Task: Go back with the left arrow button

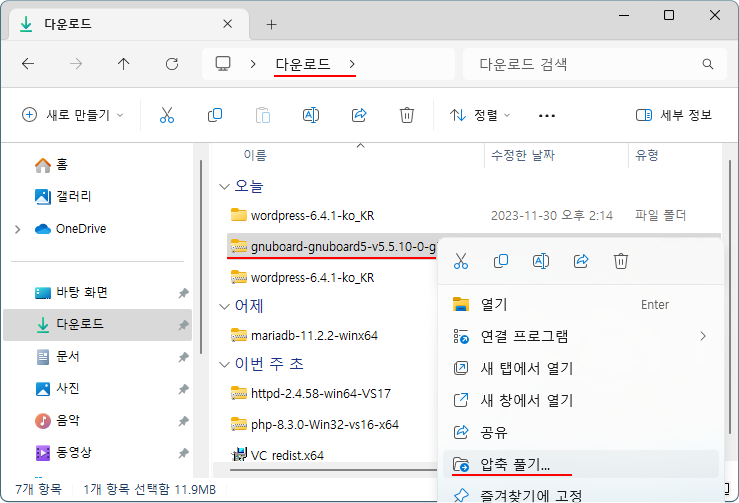Action: 28,64
